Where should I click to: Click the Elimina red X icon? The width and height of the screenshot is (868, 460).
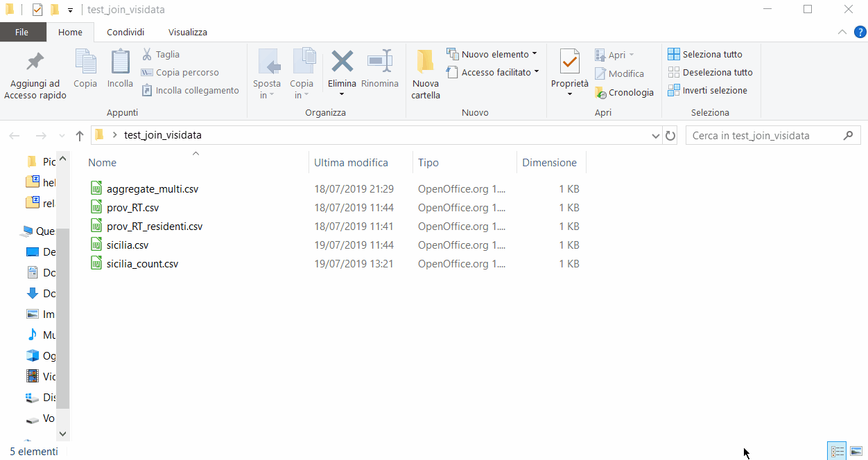click(x=342, y=62)
